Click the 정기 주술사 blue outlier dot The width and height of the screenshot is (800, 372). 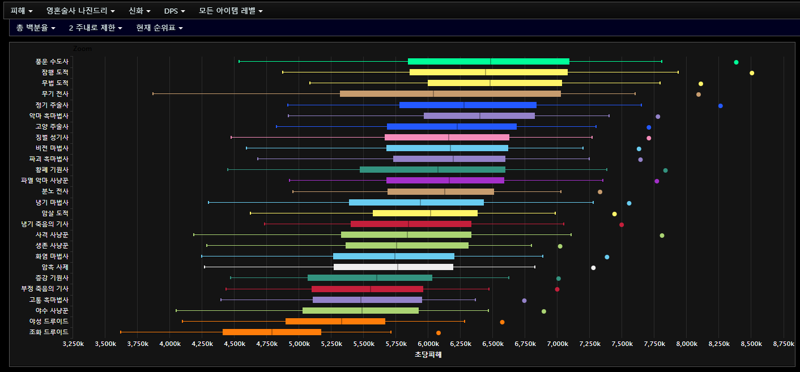tap(720, 106)
